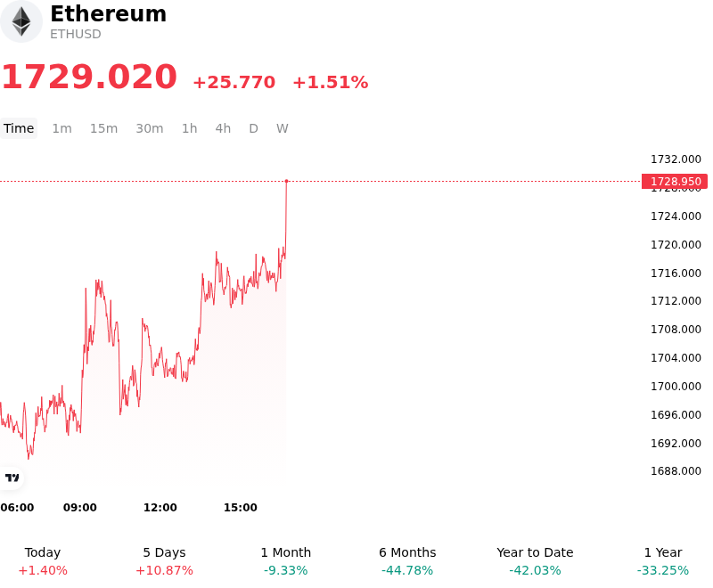Click the latest price dot on chart
The image size is (713, 588).
pos(286,181)
